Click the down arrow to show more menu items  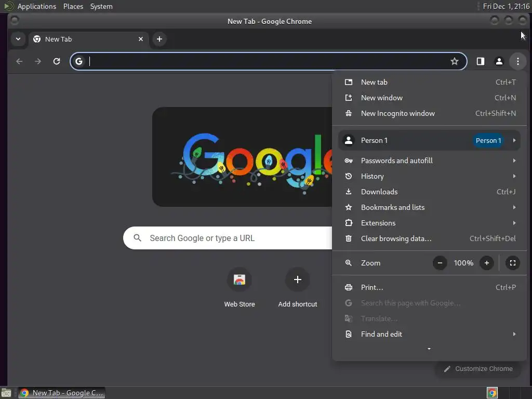tap(429, 349)
